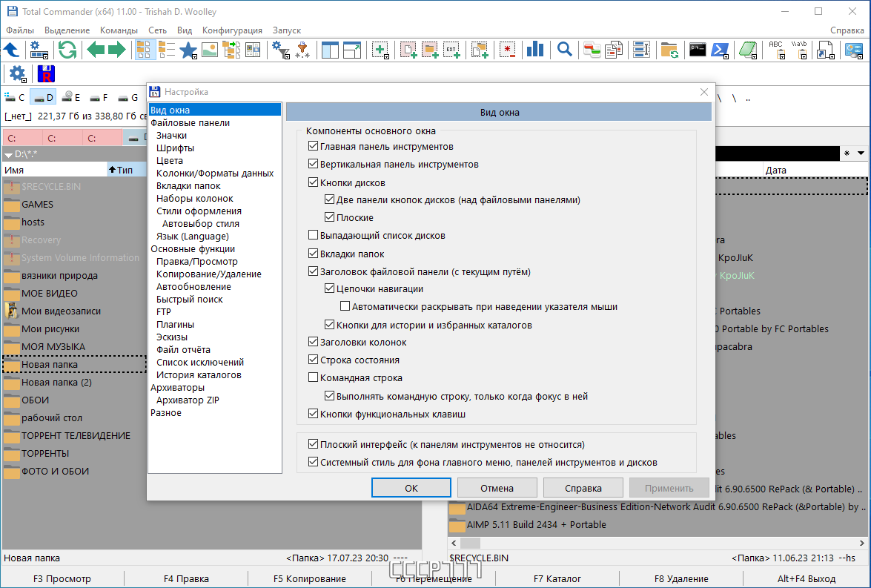Viewport: 871px width, 588px height.
Task: Open the D:\*.* path dropdown arrow
Action: click(8, 155)
